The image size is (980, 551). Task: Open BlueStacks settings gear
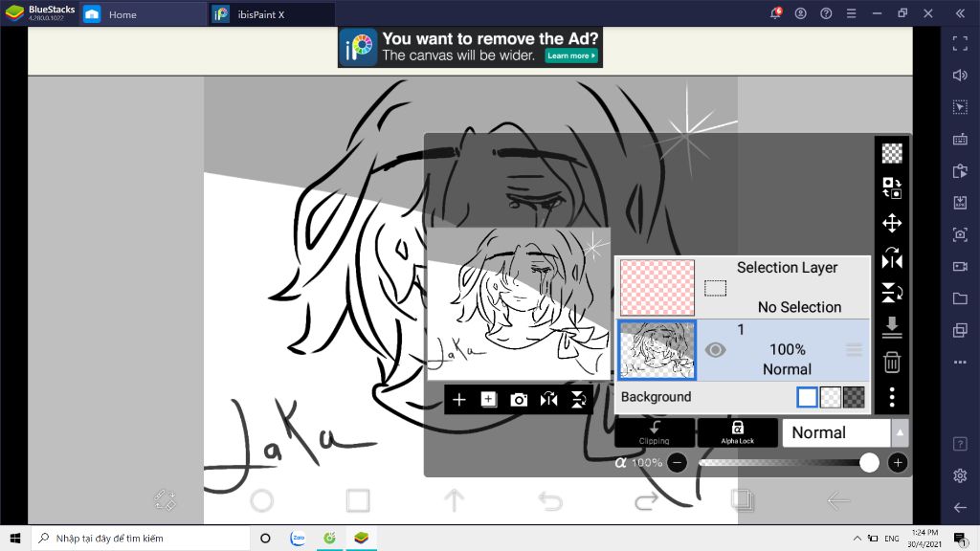point(960,475)
